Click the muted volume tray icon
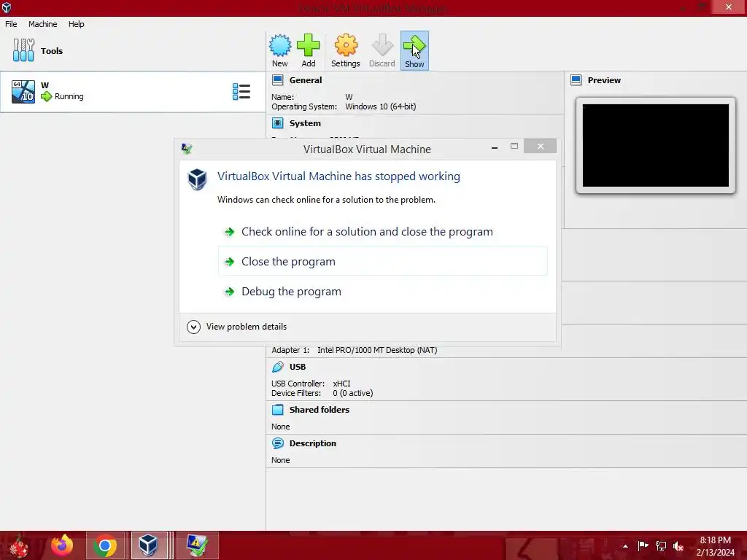The image size is (747, 560). 678,545
